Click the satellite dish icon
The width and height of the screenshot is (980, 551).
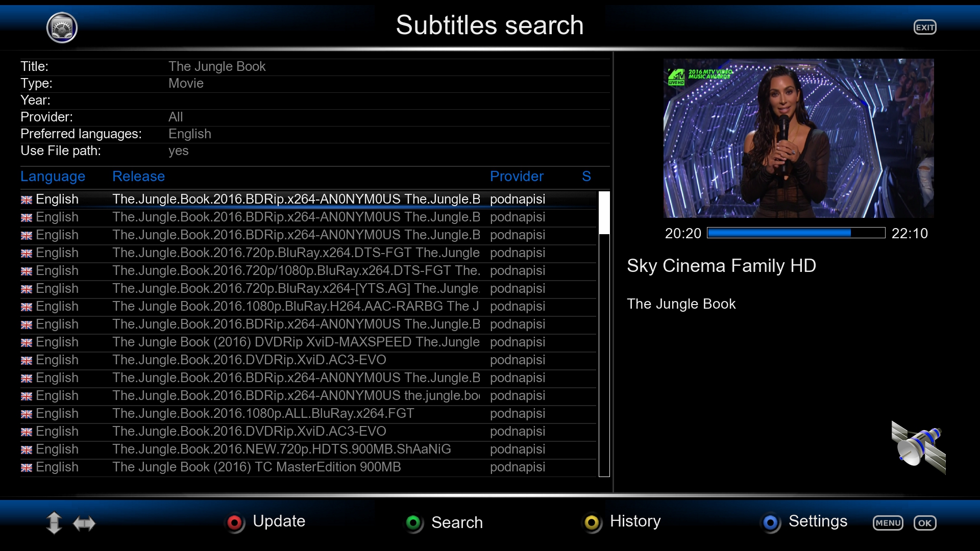coord(918,447)
